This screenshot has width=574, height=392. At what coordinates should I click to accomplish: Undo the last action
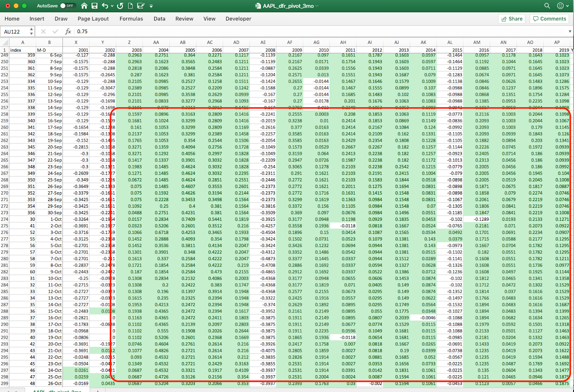point(105,6)
